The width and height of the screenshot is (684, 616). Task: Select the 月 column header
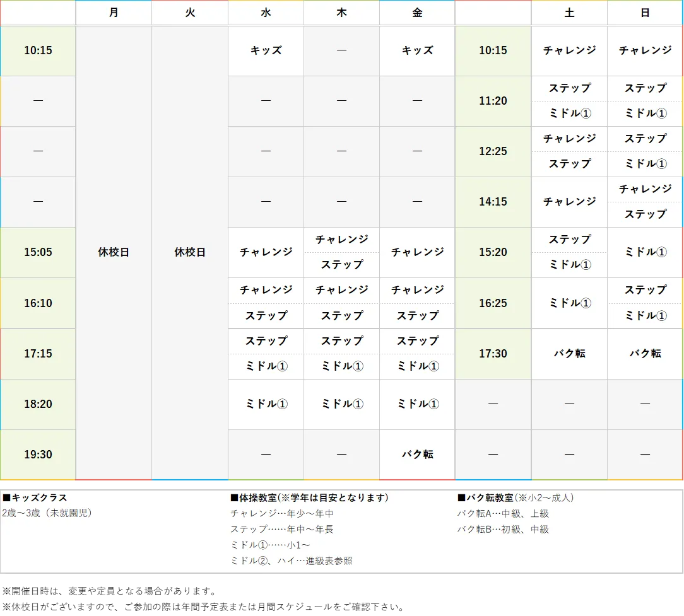(114, 13)
